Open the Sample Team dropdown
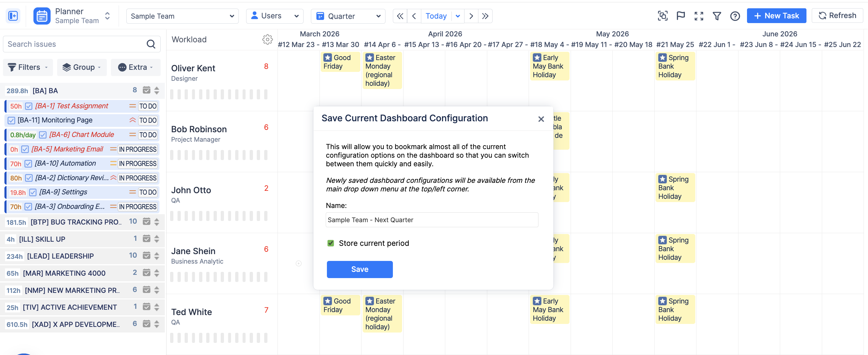This screenshot has height=355, width=868. click(182, 16)
